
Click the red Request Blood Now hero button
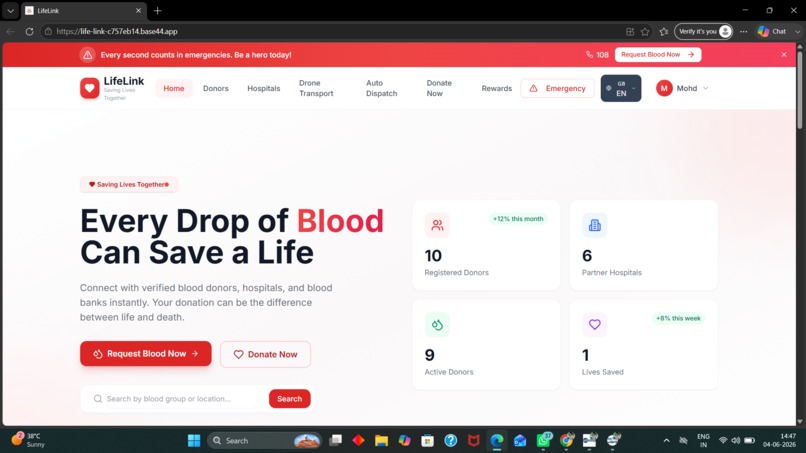[x=145, y=354]
